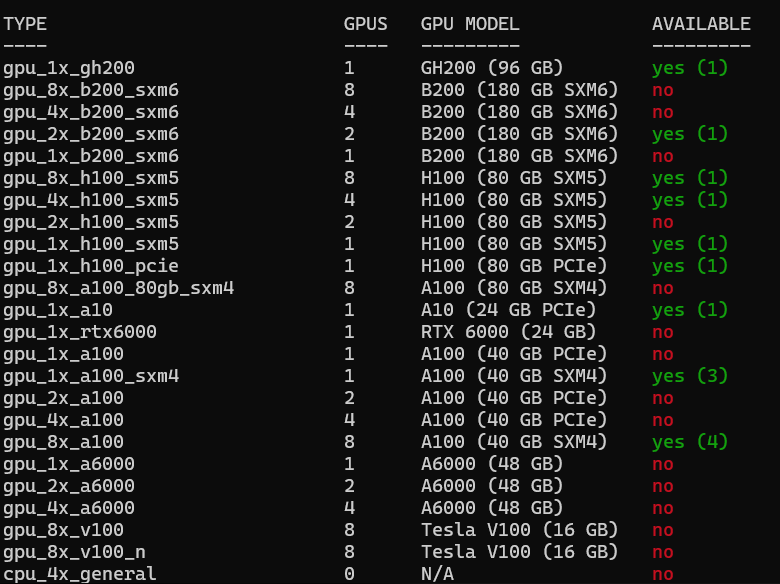
Task: Select the gpu_1x_a10 type name
Action: [x=58, y=310]
